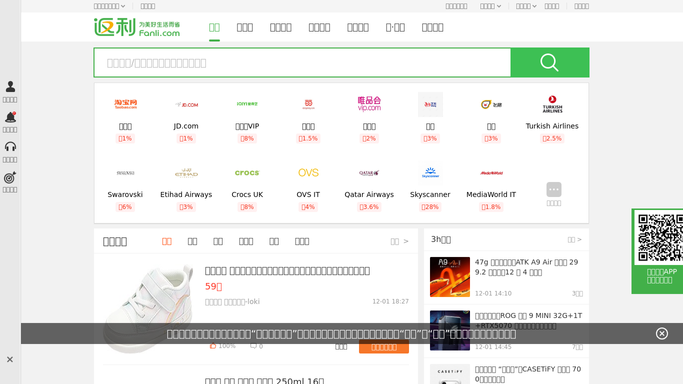The height and width of the screenshot is (384, 683).
Task: Collapse the left sidebar with the X
Action: point(10,360)
